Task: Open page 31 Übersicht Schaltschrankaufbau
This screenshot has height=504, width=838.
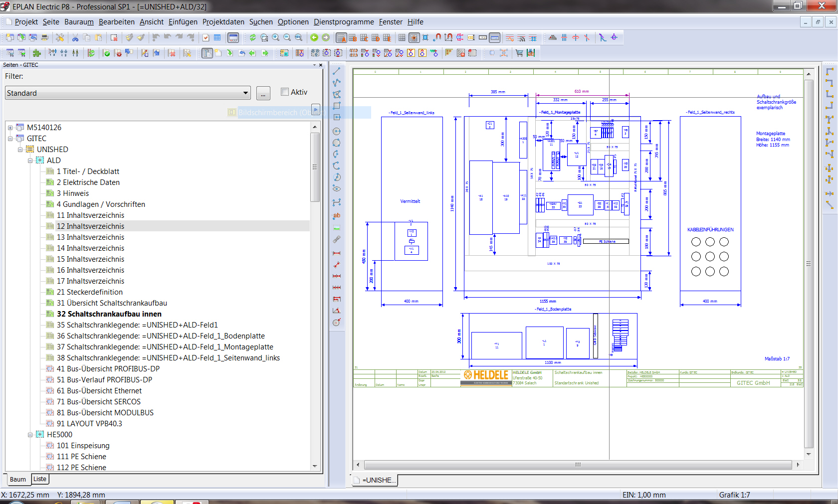Action: point(112,303)
